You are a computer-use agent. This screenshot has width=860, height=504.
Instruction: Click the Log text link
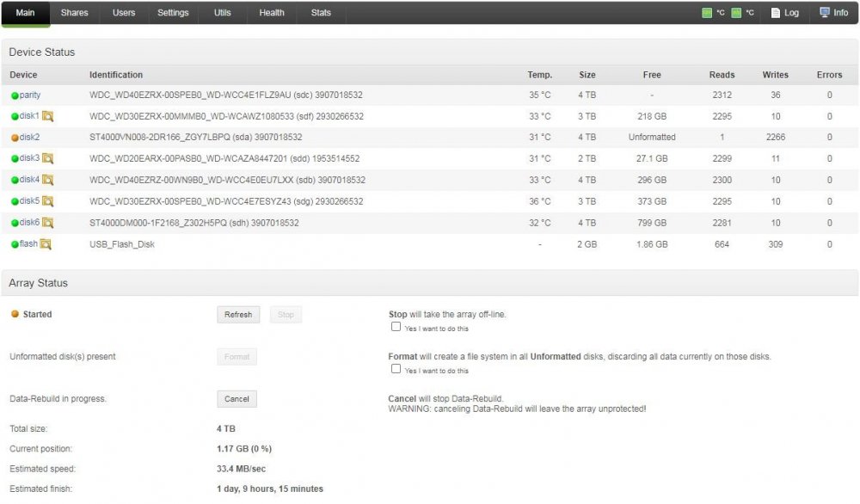point(791,13)
